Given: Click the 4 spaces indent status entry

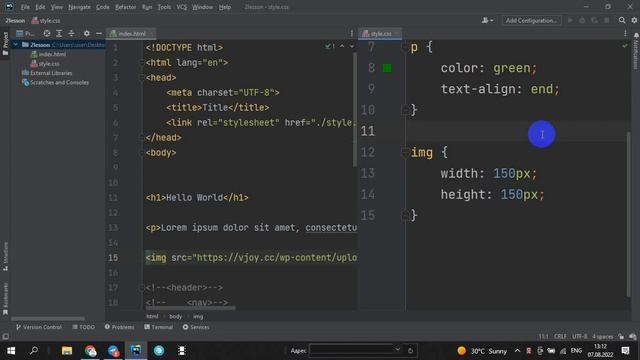Looking at the screenshot, I should point(602,337).
